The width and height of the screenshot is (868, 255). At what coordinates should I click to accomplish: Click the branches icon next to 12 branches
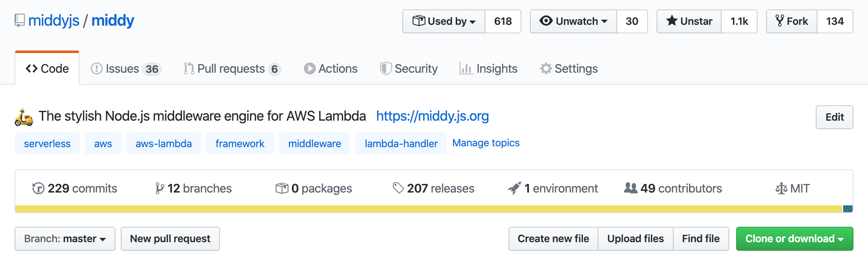(x=160, y=188)
